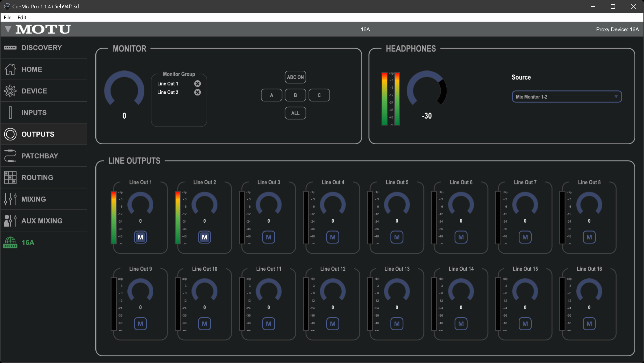Collapse sidebar with MOTU triangle arrow
644x363 pixels.
[x=8, y=29]
